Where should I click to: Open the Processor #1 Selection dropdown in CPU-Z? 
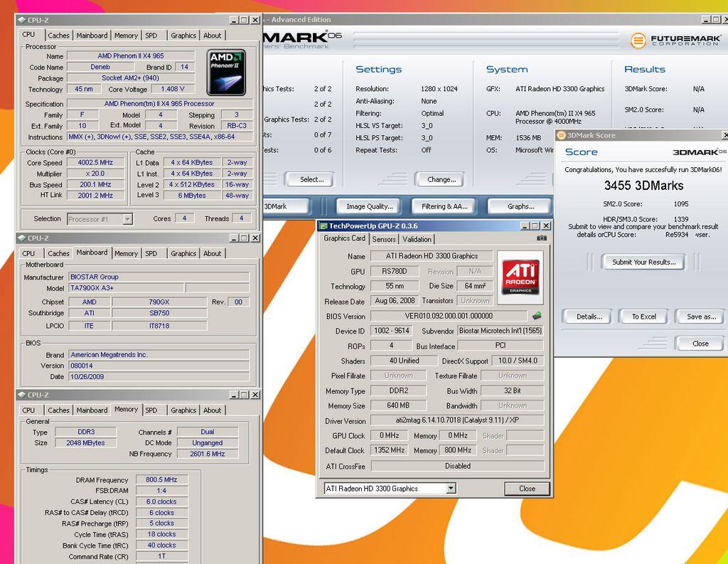point(127,219)
